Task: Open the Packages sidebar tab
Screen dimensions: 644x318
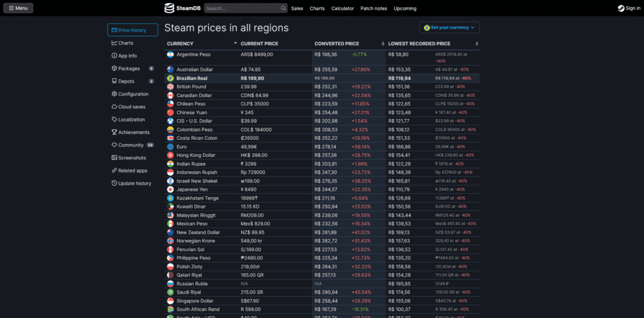Action: point(129,68)
